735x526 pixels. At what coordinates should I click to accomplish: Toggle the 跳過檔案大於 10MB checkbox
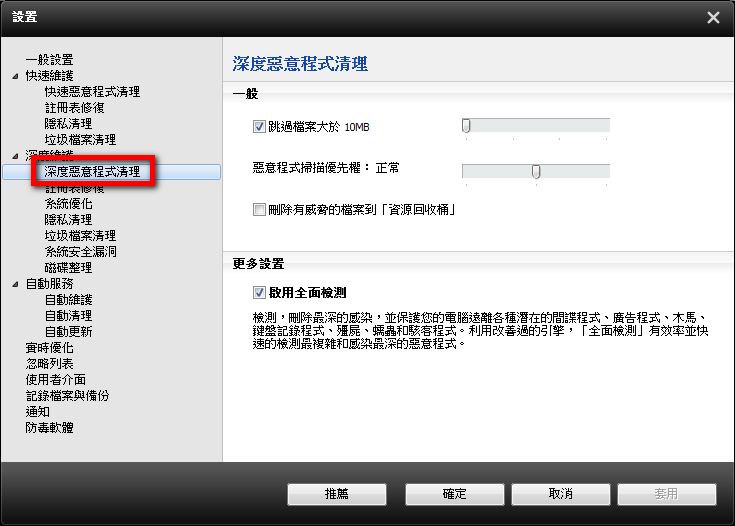[x=260, y=127]
